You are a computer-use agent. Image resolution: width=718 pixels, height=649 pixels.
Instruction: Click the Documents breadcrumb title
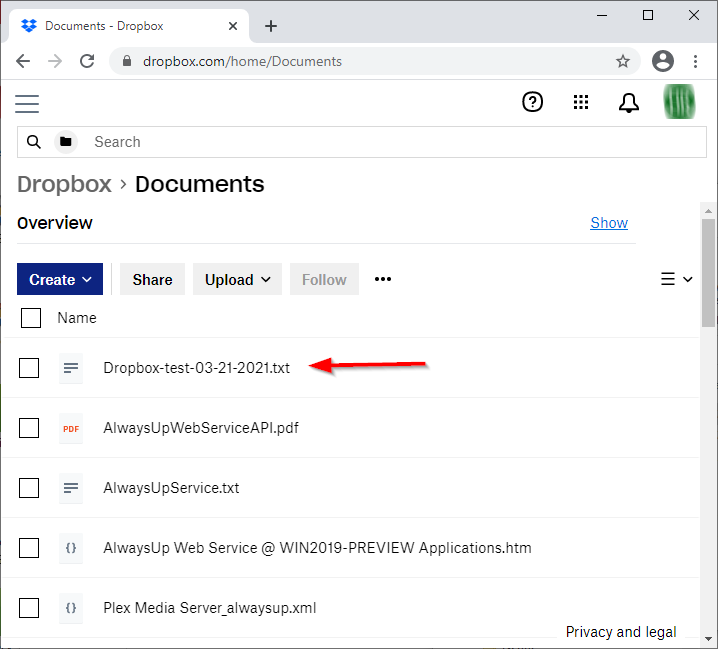tap(200, 184)
